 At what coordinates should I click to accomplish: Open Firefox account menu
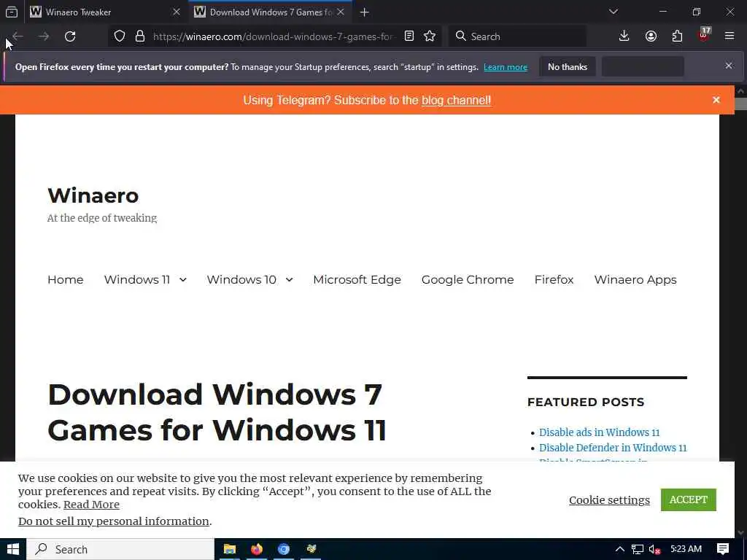pyautogui.click(x=651, y=36)
